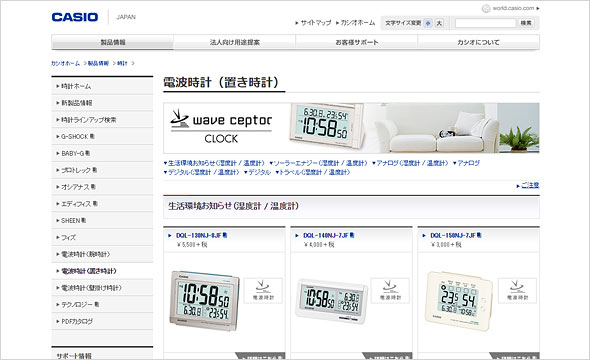Click 製品情報 in the breadcrumb
Image resolution: width=590 pixels, height=360 pixels.
point(98,63)
